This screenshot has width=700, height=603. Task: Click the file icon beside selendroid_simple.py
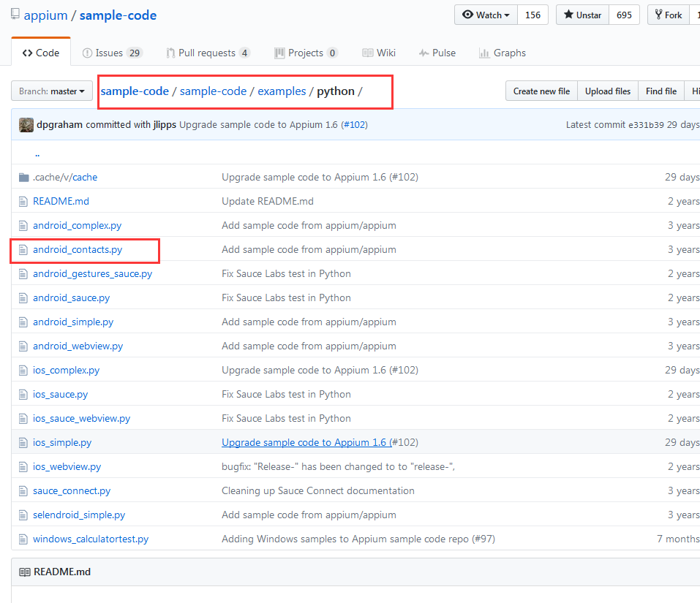(x=23, y=515)
